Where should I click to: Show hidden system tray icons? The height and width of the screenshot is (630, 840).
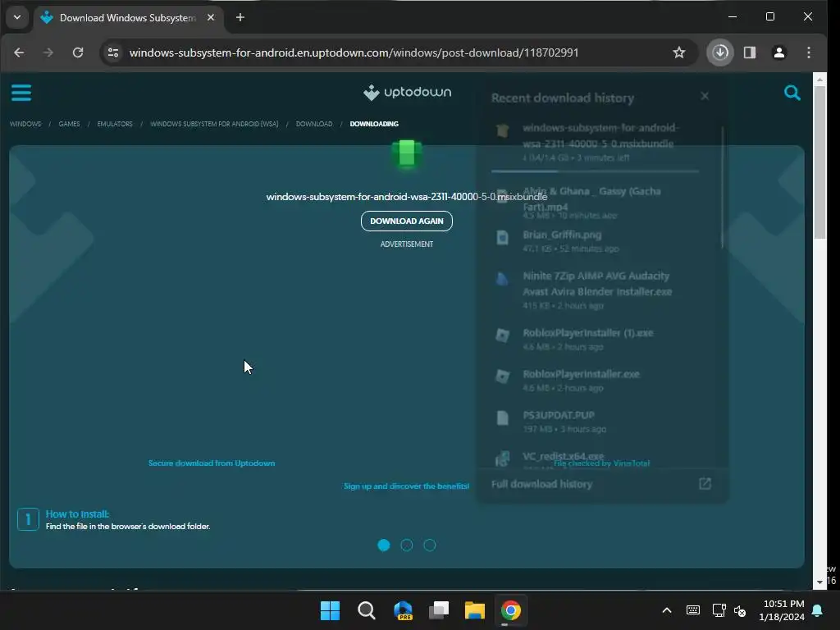pyautogui.click(x=667, y=610)
